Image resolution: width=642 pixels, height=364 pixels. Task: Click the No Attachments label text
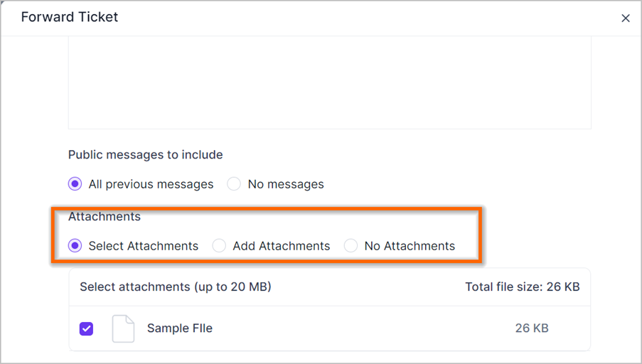(x=409, y=246)
